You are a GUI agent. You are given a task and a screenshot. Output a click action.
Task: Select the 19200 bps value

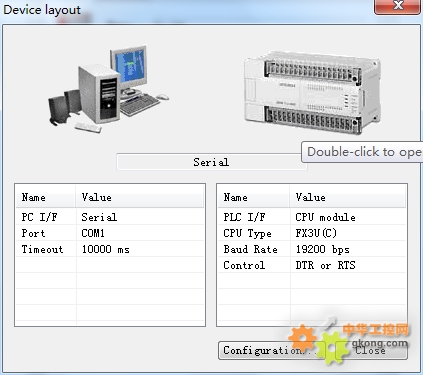[x=322, y=249]
